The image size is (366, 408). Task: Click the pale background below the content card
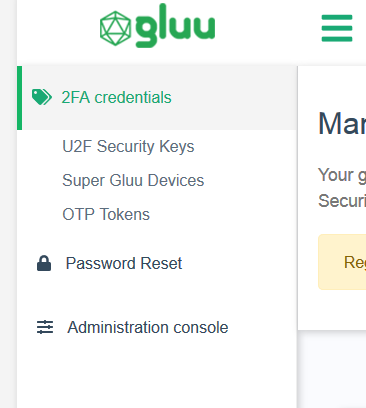coord(332,370)
